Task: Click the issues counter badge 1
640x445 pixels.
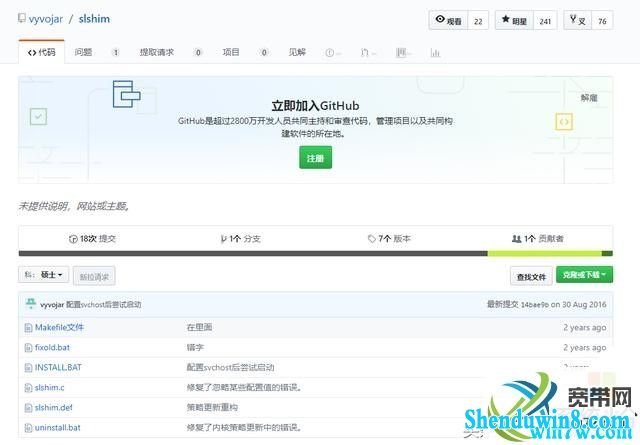Action: pyautogui.click(x=116, y=52)
